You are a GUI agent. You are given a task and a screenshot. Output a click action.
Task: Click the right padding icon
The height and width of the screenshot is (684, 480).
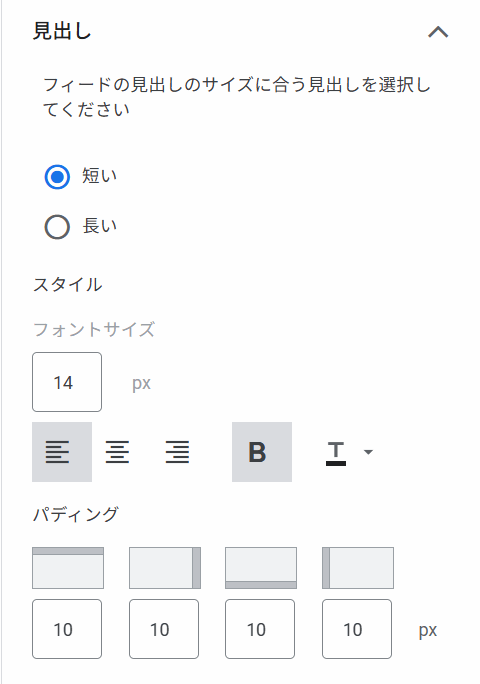point(165,568)
